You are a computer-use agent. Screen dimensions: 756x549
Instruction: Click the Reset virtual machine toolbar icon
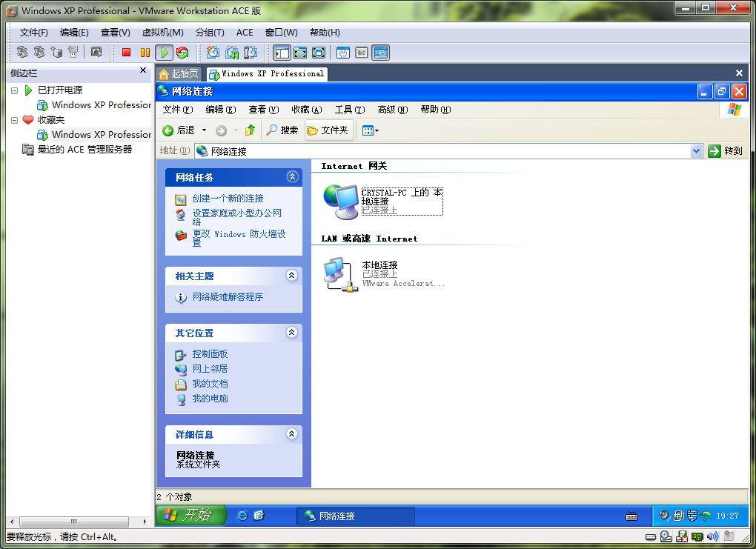(183, 53)
